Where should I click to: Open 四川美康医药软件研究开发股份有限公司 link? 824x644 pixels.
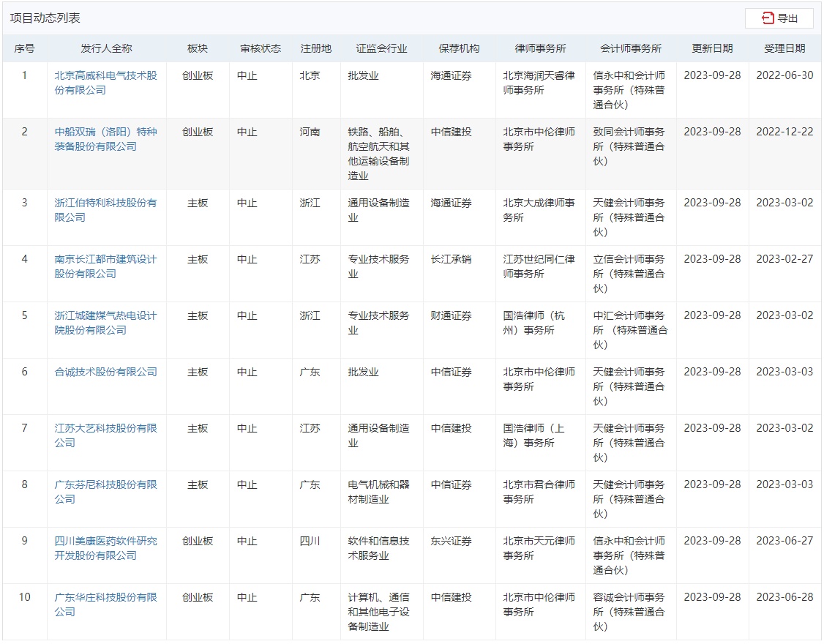(x=105, y=548)
